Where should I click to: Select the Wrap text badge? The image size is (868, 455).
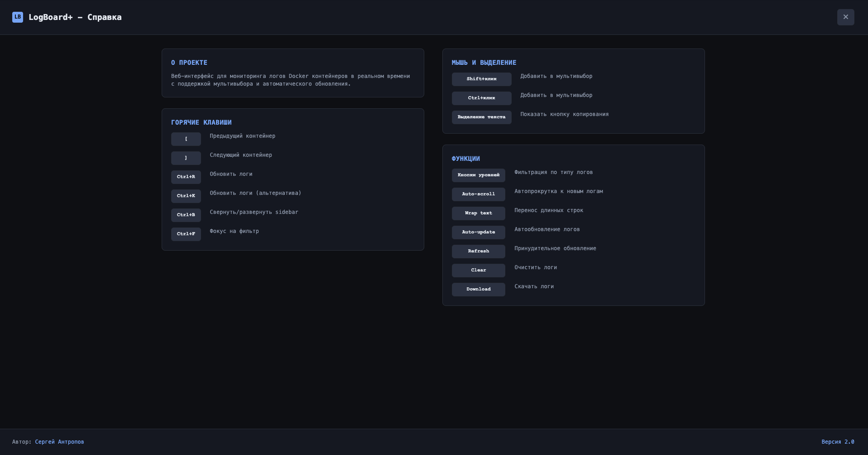pyautogui.click(x=478, y=213)
